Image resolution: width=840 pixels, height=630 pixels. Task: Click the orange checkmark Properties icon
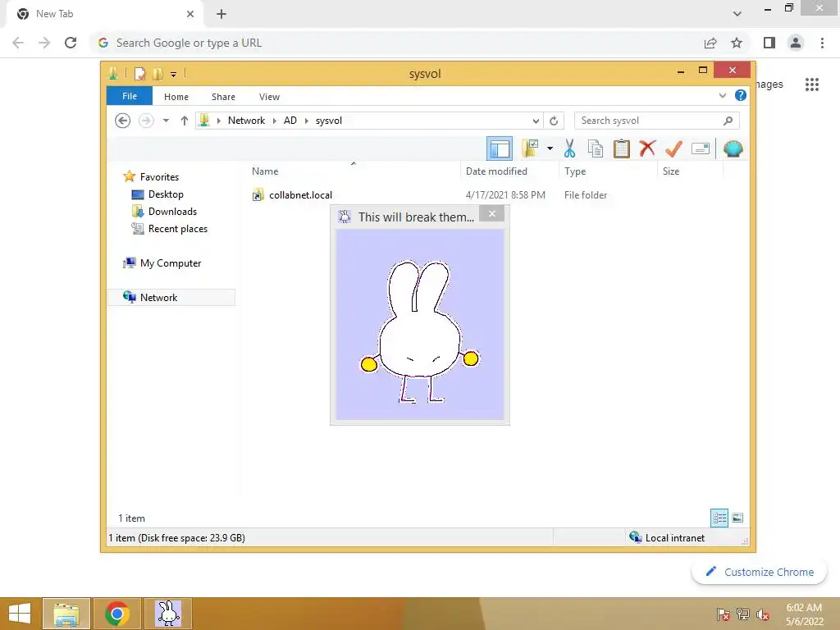(x=673, y=148)
